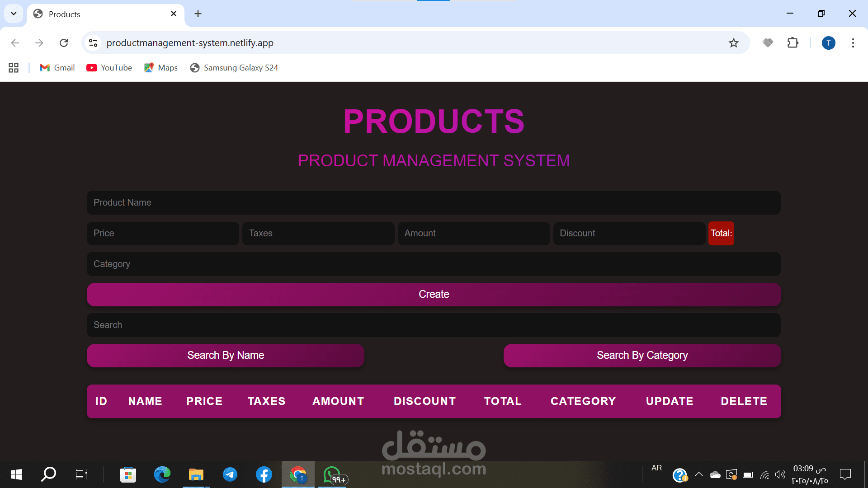Open the Windows Start menu

coord(16,474)
